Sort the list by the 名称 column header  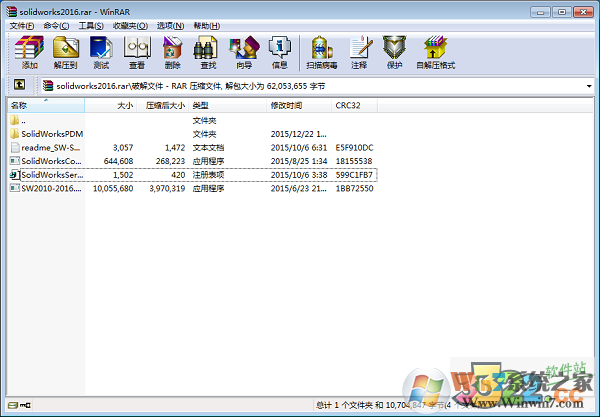coord(20,105)
